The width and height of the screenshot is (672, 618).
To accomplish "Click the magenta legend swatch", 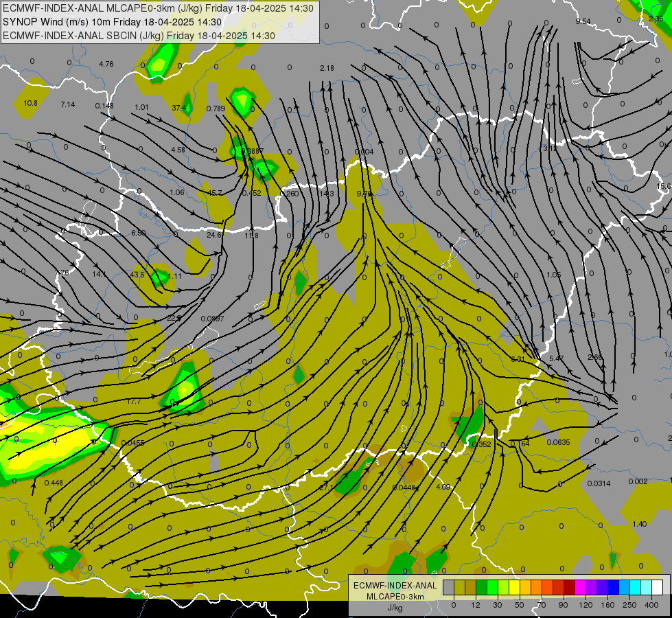I will (580, 587).
